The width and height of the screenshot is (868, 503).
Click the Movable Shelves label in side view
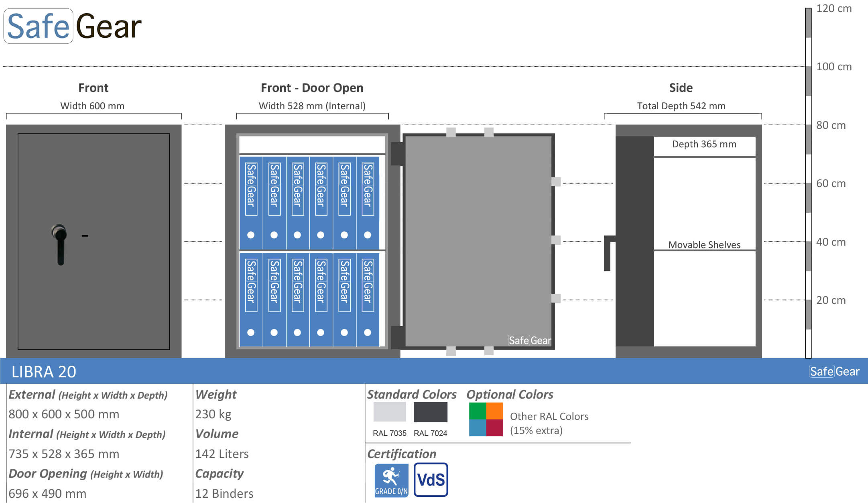[704, 244]
